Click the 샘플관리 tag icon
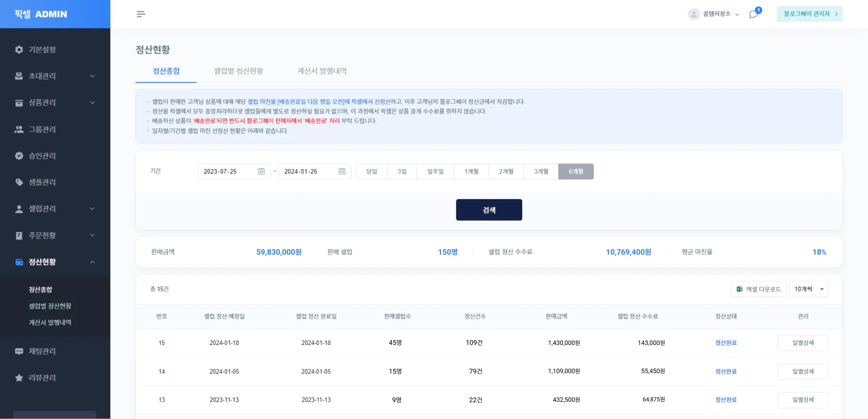This screenshot has height=419, width=868. coord(19,182)
